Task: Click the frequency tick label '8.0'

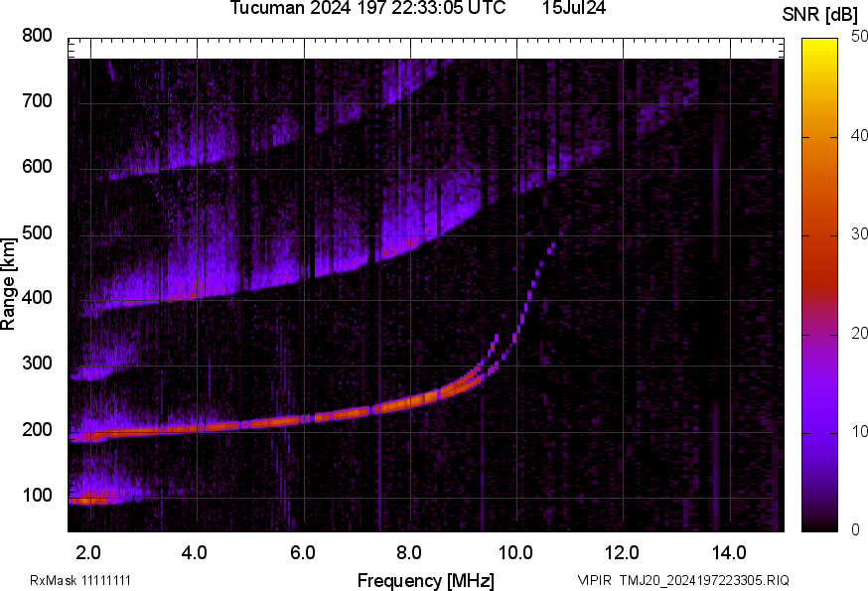Action: [408, 553]
